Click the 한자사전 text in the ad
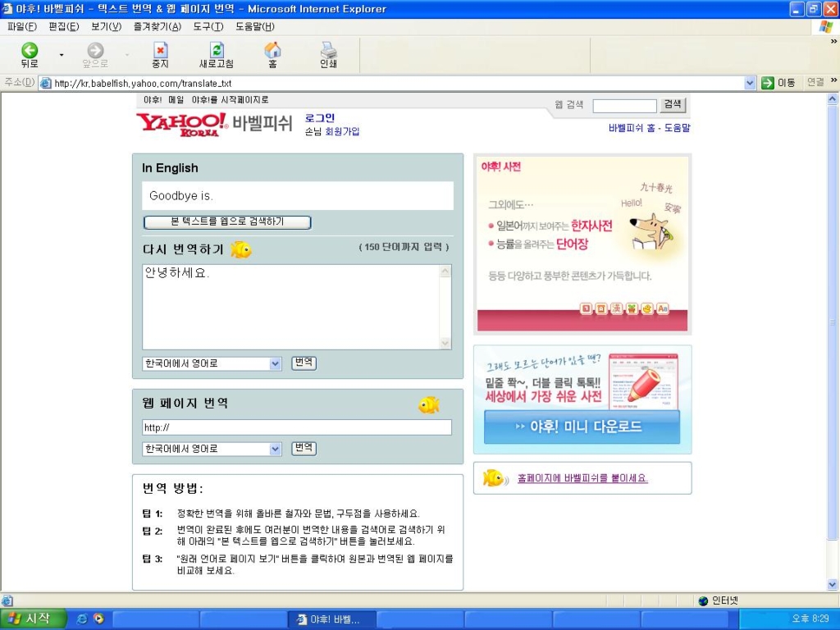Viewport: 840px width, 630px height. [x=591, y=226]
